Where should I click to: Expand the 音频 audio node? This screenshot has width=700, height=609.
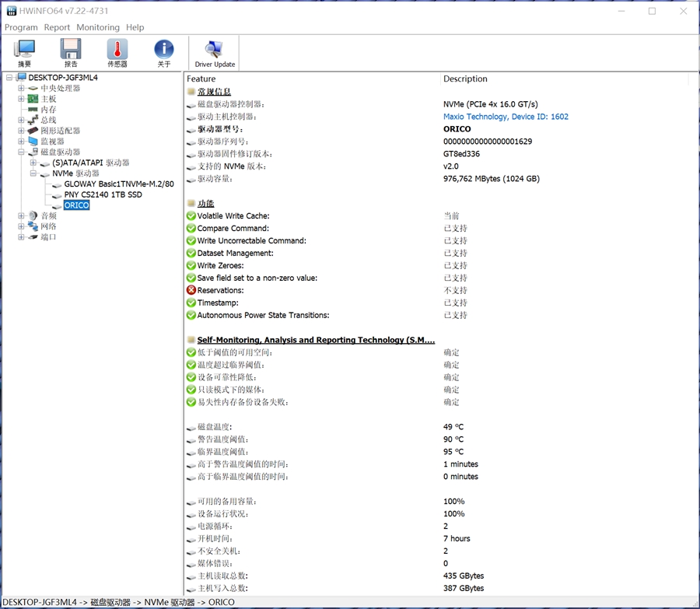(x=21, y=215)
